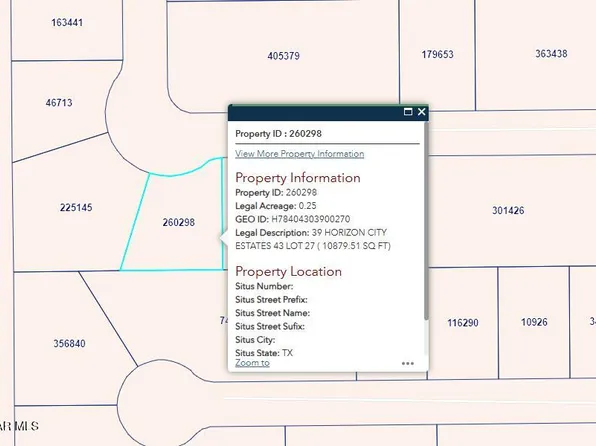Click the popup vertical scrollbar
This screenshot has width=596, height=446.
tap(426, 221)
